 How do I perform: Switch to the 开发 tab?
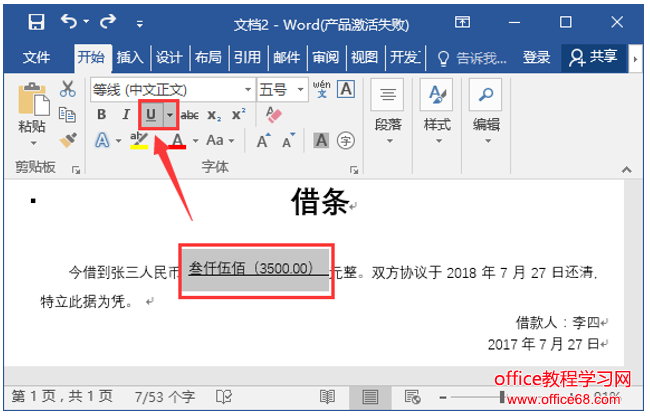click(405, 57)
